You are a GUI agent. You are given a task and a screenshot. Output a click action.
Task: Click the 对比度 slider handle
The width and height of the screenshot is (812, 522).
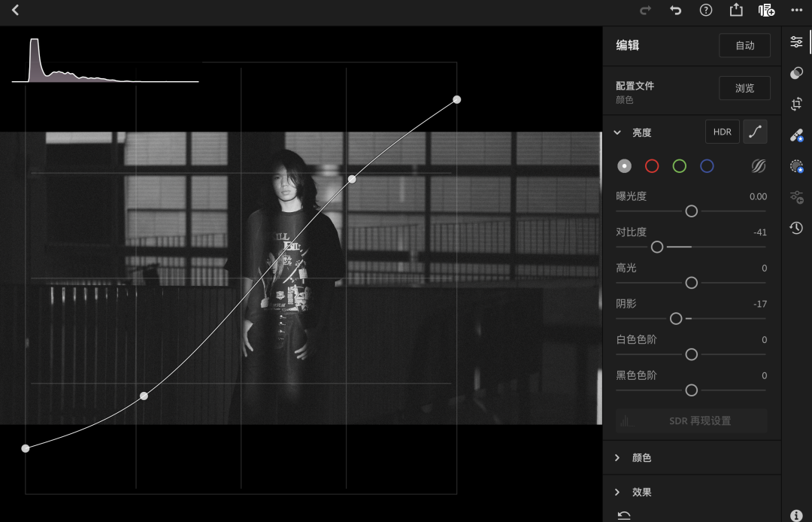657,247
